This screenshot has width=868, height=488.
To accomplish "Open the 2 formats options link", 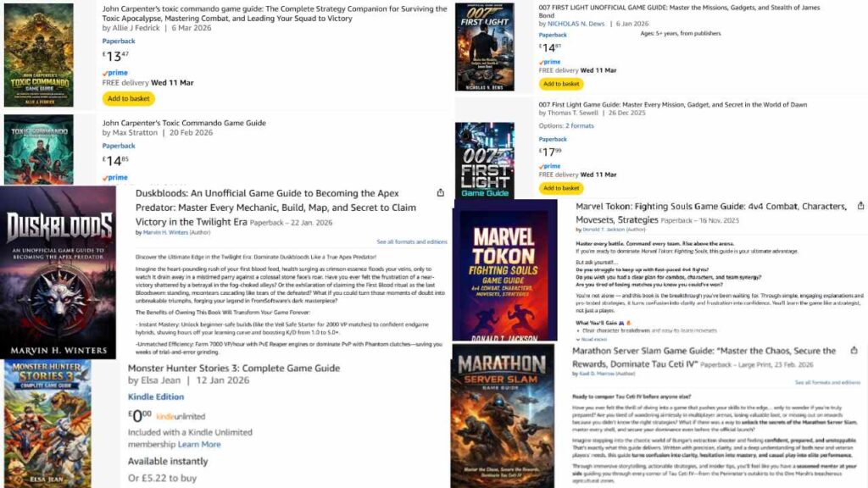I will [x=579, y=125].
